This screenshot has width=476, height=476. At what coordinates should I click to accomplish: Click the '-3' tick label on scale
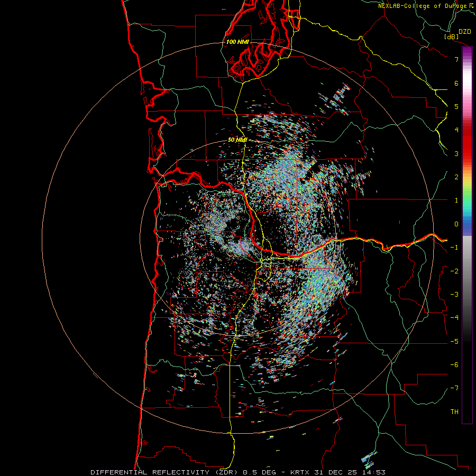click(454, 295)
